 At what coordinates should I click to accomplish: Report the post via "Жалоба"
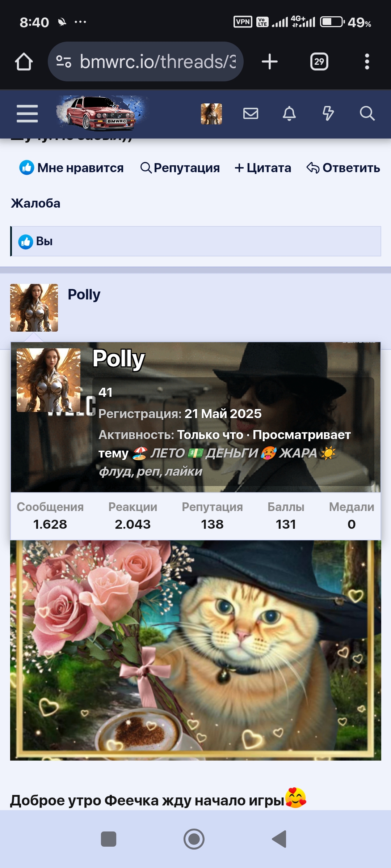(35, 203)
